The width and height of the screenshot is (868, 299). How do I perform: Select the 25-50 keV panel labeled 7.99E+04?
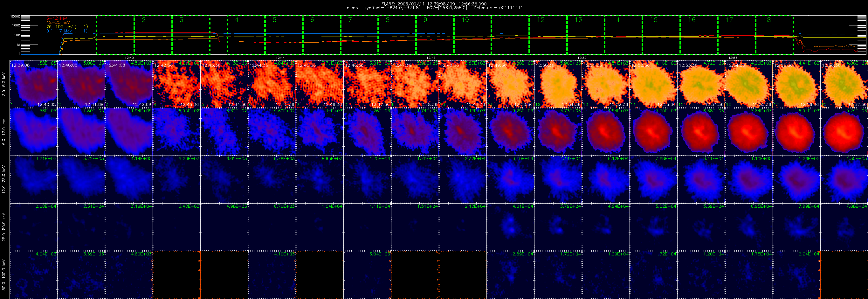(796, 227)
